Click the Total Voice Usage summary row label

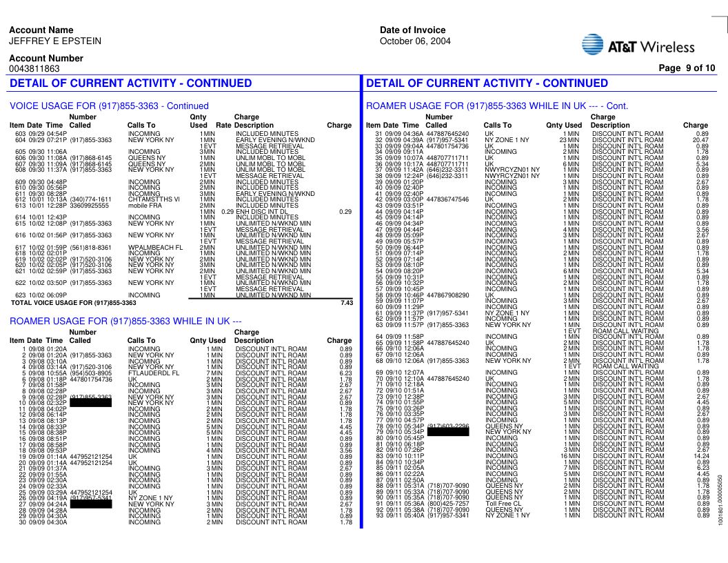(x=74, y=303)
